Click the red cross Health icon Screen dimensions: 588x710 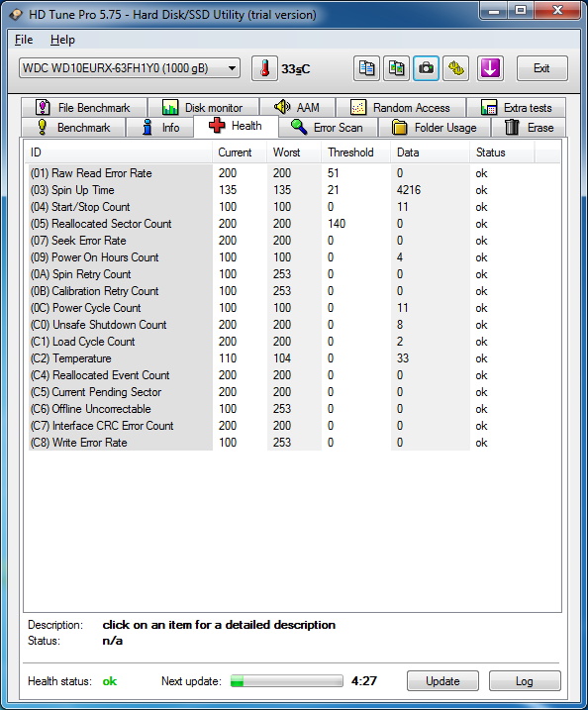pyautogui.click(x=217, y=126)
